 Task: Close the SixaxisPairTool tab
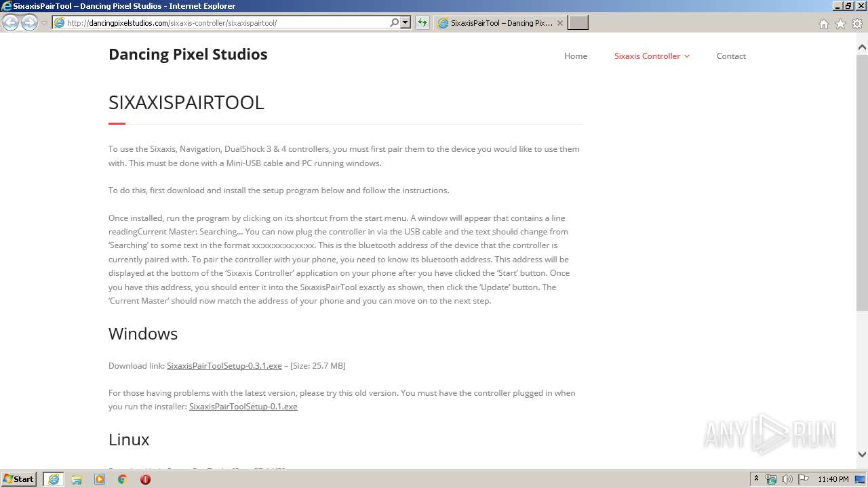[559, 23]
